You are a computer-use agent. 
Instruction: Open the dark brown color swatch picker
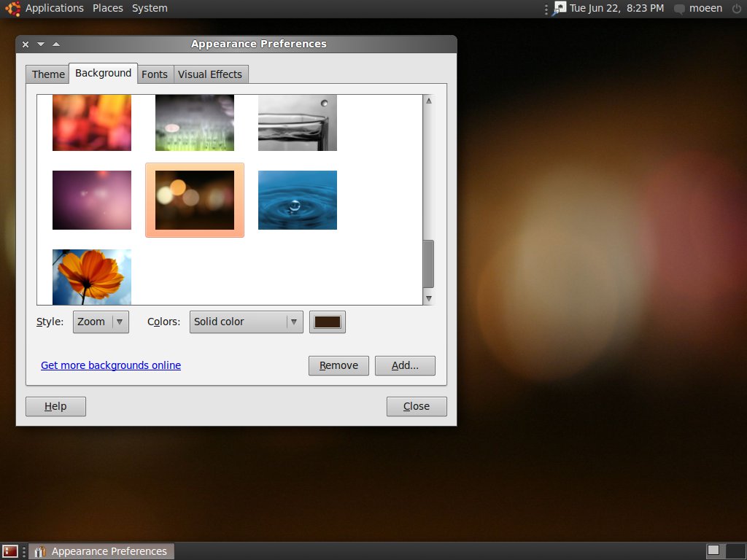[x=328, y=322]
